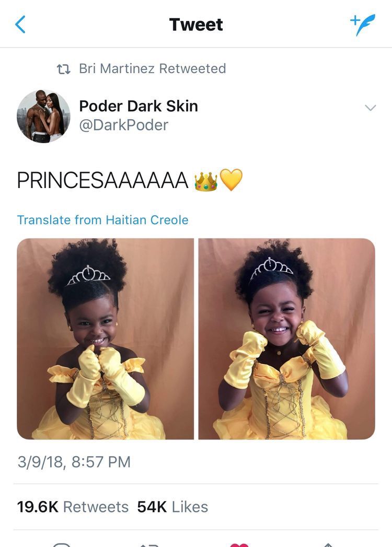Open the 19.6K Retweets list
Screen dimensions: 392x547
73,507
